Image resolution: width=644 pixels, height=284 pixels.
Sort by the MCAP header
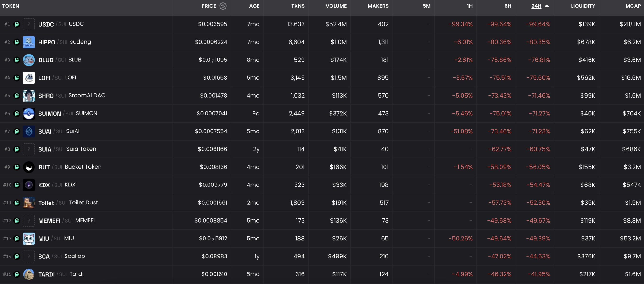tap(633, 6)
